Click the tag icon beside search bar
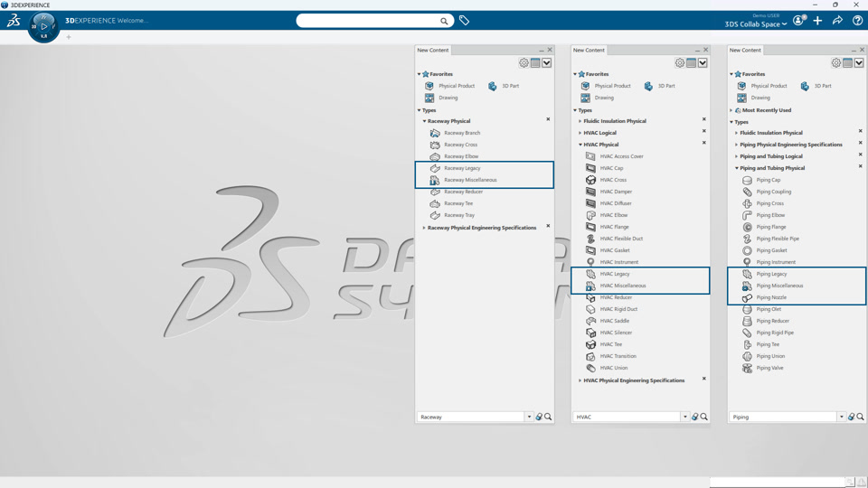 pos(464,21)
